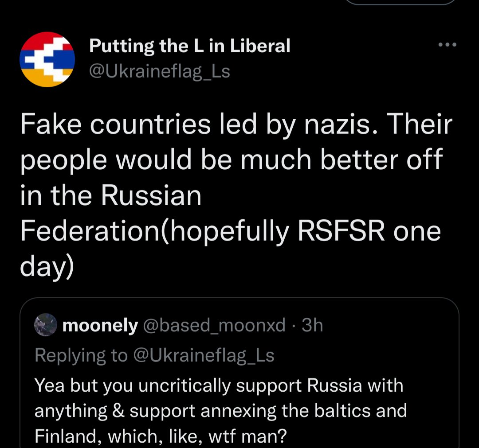The image size is (479, 448).
Task: Tap the word "day)" ending the tweet
Action: pyautogui.click(x=47, y=266)
